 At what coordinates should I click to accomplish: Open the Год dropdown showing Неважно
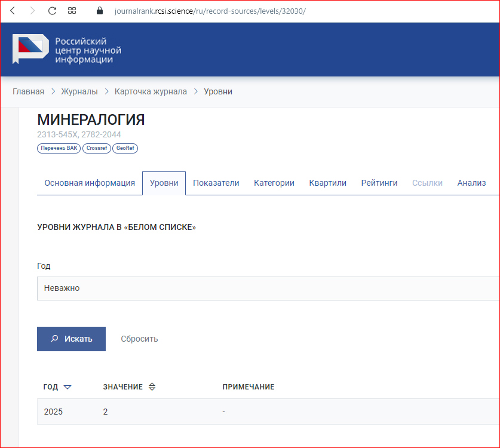pos(268,289)
